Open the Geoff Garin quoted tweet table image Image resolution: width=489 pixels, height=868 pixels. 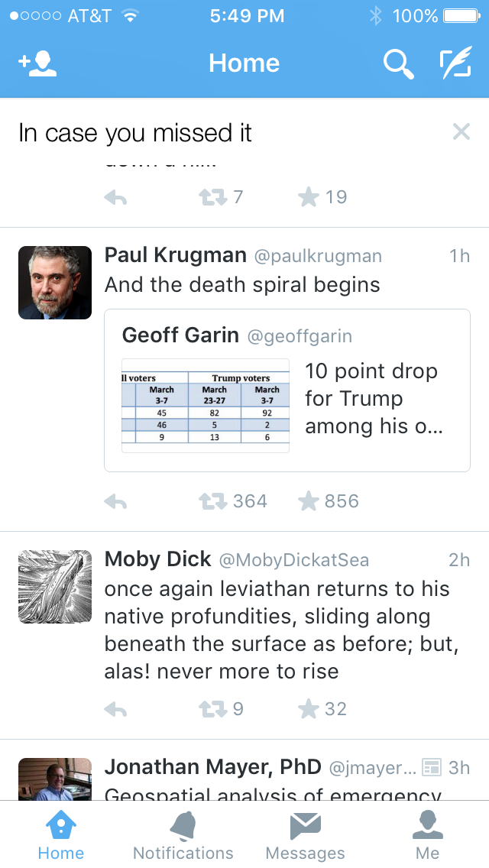(206, 406)
